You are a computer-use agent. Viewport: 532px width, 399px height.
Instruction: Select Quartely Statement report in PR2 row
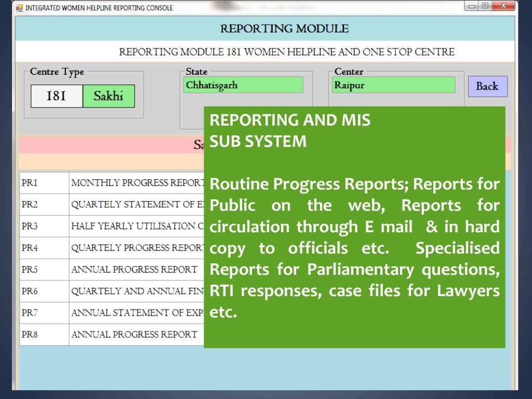(x=137, y=205)
